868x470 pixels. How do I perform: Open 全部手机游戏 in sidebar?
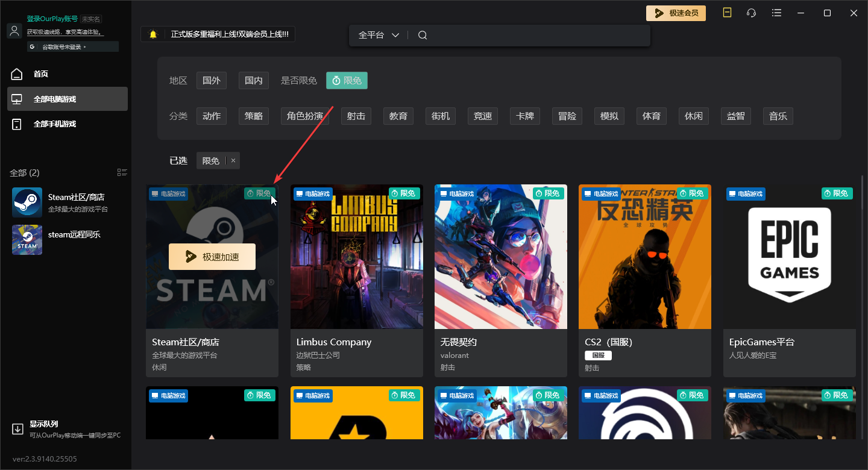click(54, 124)
